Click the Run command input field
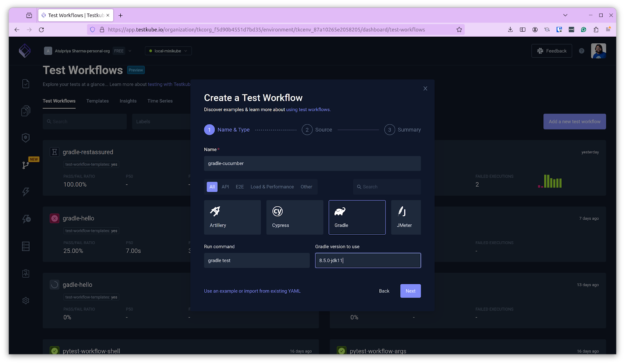The width and height of the screenshot is (625, 364). click(257, 261)
